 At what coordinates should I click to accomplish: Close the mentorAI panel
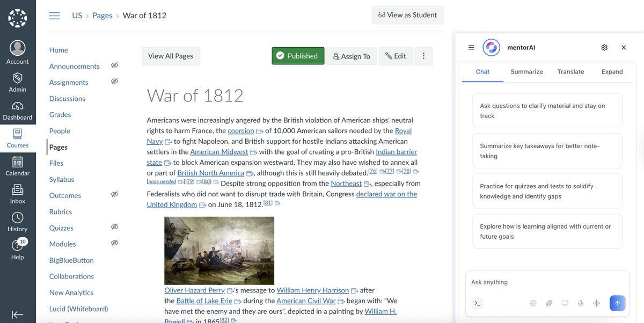[x=624, y=47]
